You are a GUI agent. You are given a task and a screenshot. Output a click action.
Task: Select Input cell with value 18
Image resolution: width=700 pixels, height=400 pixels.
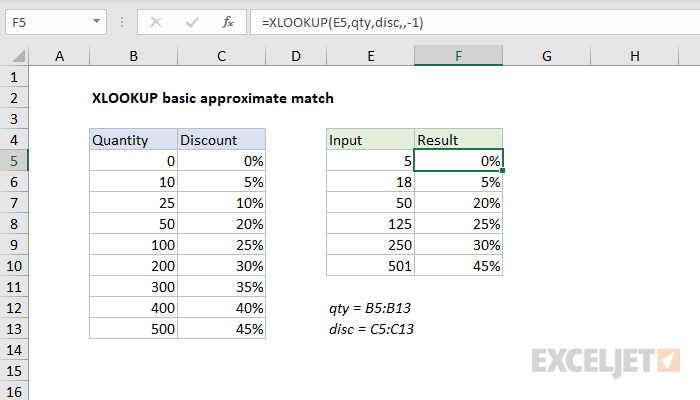[x=371, y=182]
